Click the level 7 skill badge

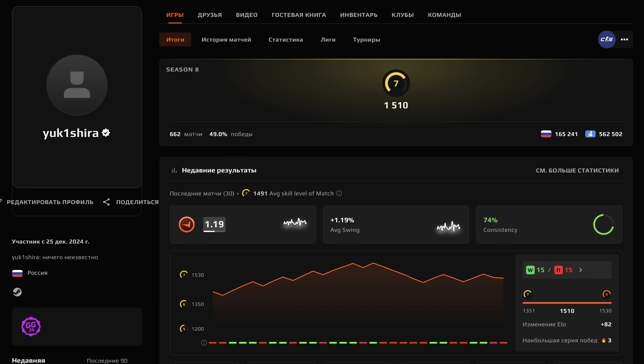(x=396, y=83)
